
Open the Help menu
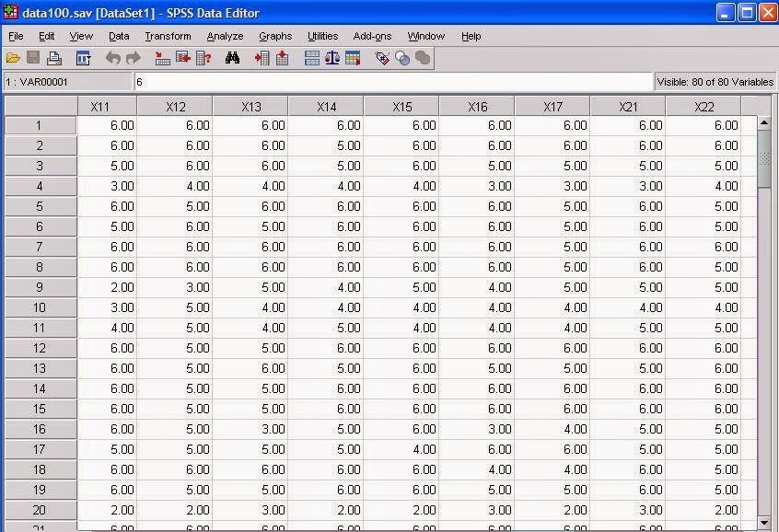471,36
